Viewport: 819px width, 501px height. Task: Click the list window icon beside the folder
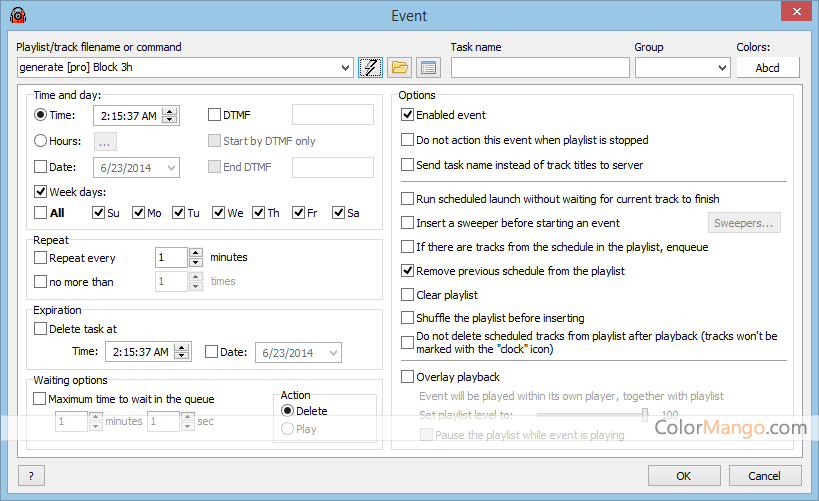tap(428, 68)
